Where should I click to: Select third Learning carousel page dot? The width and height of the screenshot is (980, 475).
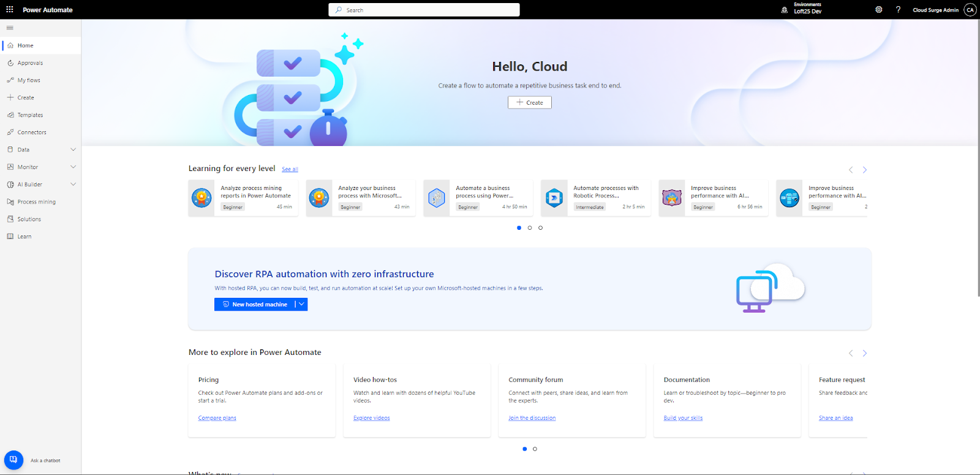(540, 228)
